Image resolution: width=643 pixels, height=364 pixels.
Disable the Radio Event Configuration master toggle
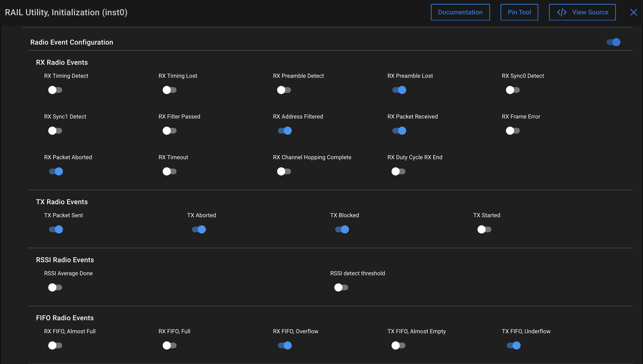coord(613,42)
